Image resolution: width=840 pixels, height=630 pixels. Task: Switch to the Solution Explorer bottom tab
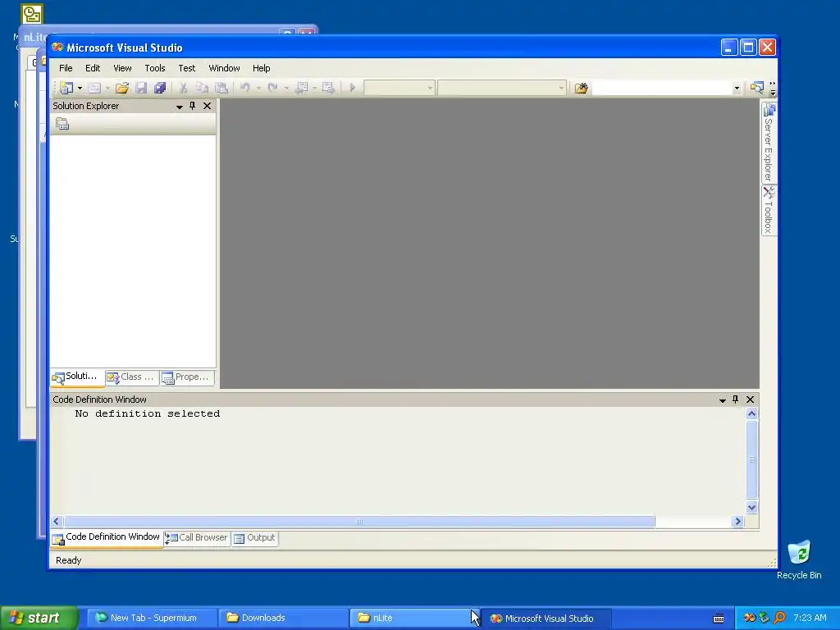tap(78, 377)
